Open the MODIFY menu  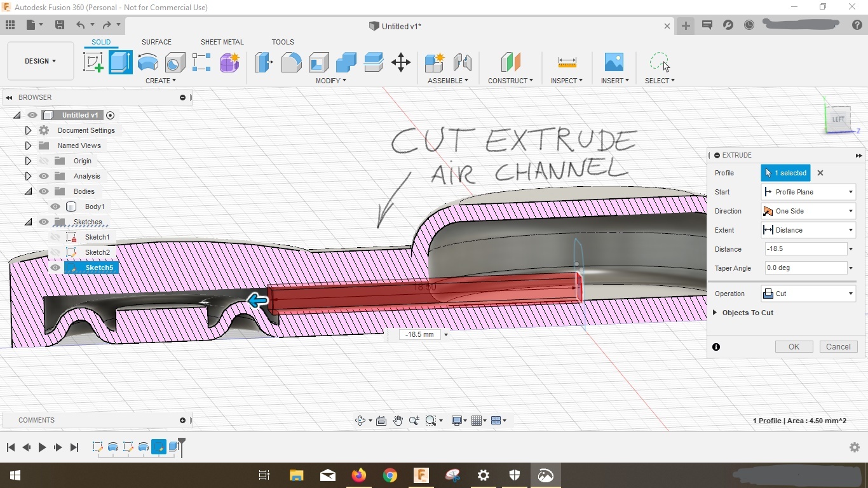(331, 81)
